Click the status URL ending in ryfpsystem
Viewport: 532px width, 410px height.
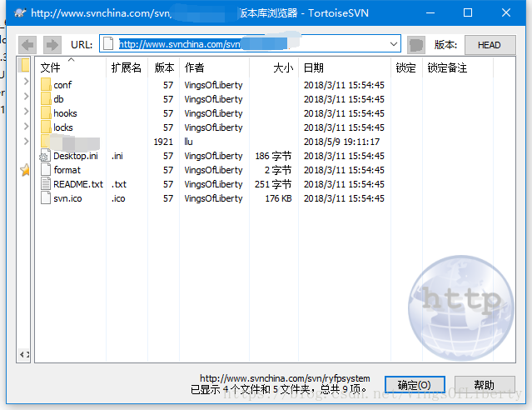tap(285, 378)
